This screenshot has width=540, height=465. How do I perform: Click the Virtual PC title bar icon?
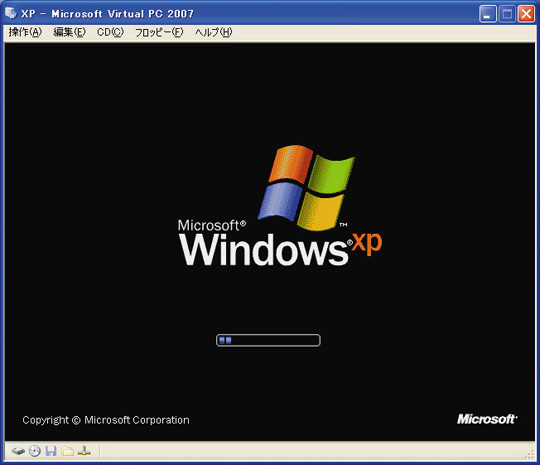(11, 13)
